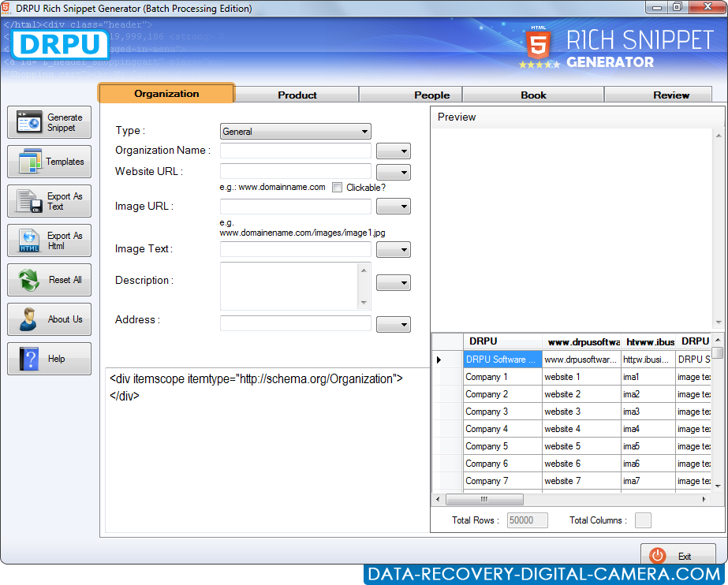Click the Reset All button
This screenshot has width=728, height=585.
click(x=49, y=280)
